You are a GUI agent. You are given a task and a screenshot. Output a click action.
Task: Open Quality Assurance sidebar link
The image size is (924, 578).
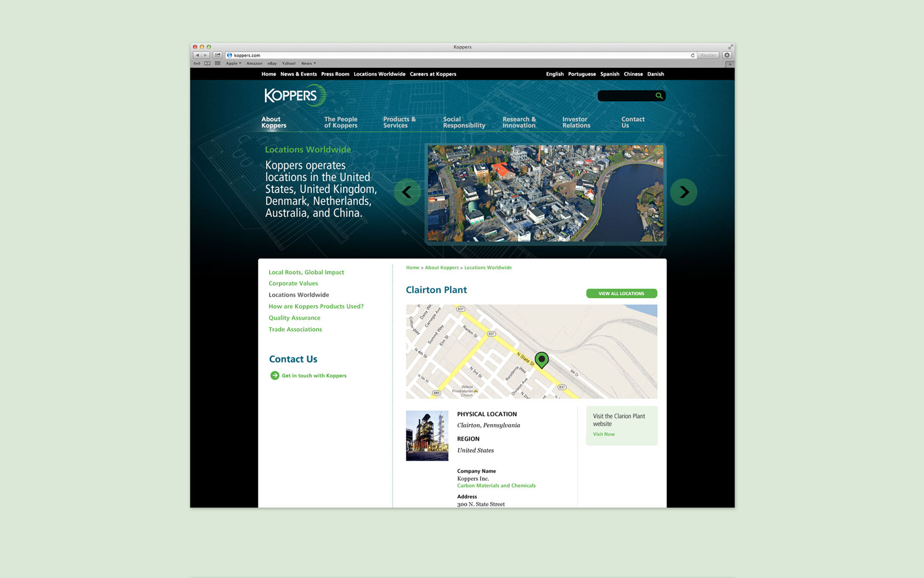point(294,318)
